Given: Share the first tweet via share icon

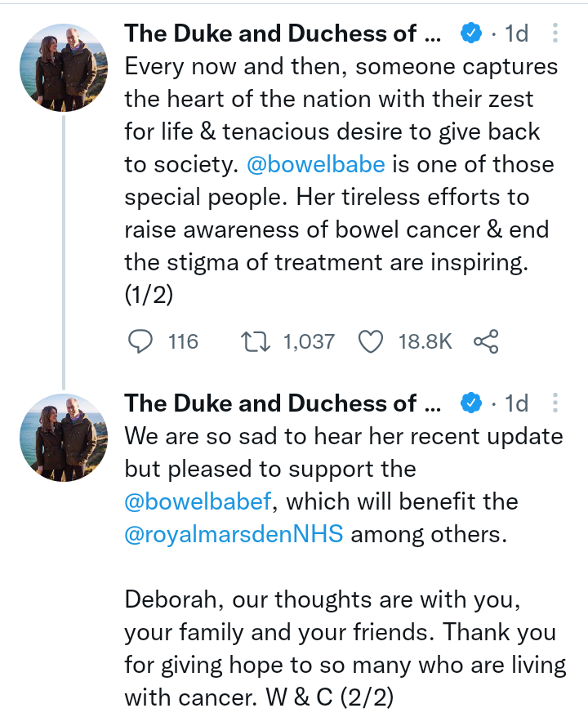Looking at the screenshot, I should click(x=486, y=341).
